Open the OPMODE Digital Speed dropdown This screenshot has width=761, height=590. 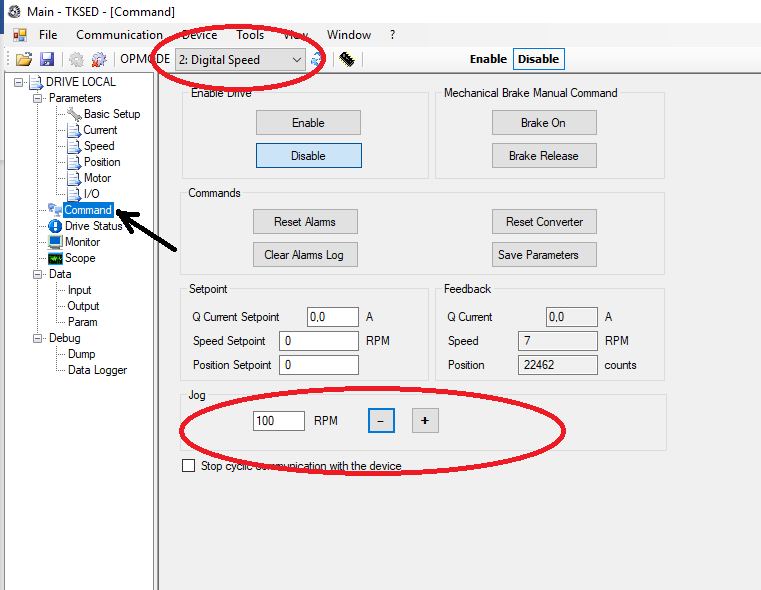240,60
